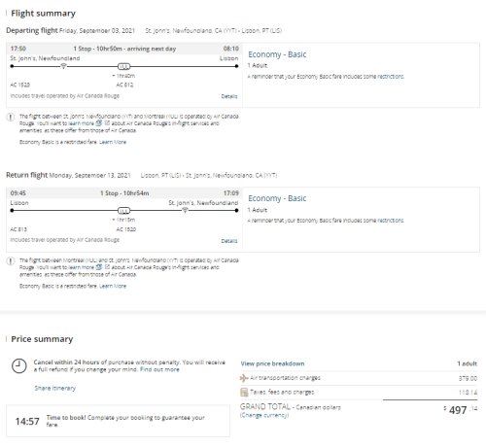
Task: Click the exclamation info icon under return flight
Action: point(11,260)
